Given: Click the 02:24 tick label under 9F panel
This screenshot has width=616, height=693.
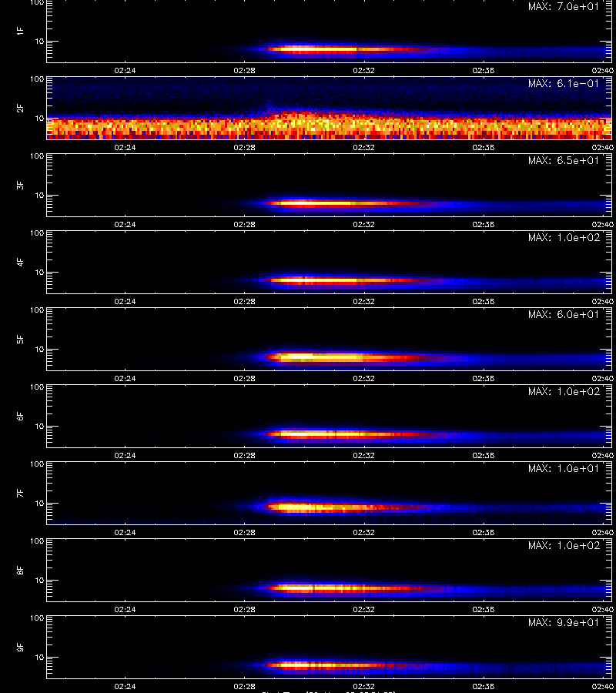Looking at the screenshot, I should [x=125, y=686].
